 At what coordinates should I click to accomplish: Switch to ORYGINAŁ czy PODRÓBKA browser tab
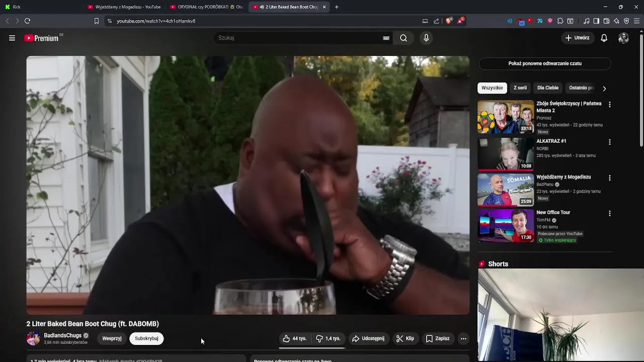(x=207, y=7)
